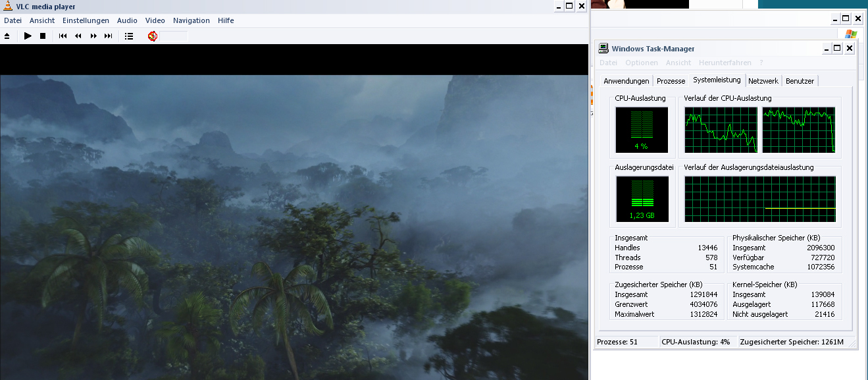The image size is (868, 380).
Task: Open the Ansicht menu in Task Manager
Action: tap(678, 63)
